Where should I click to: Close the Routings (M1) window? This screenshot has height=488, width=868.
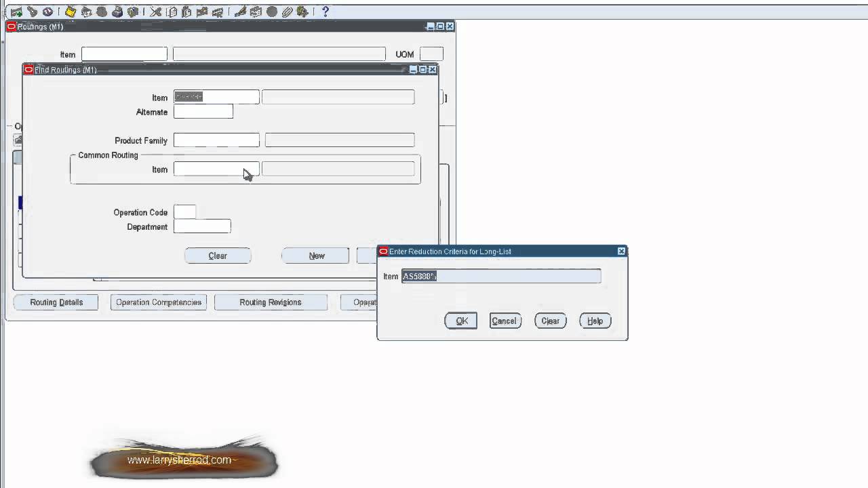click(450, 26)
